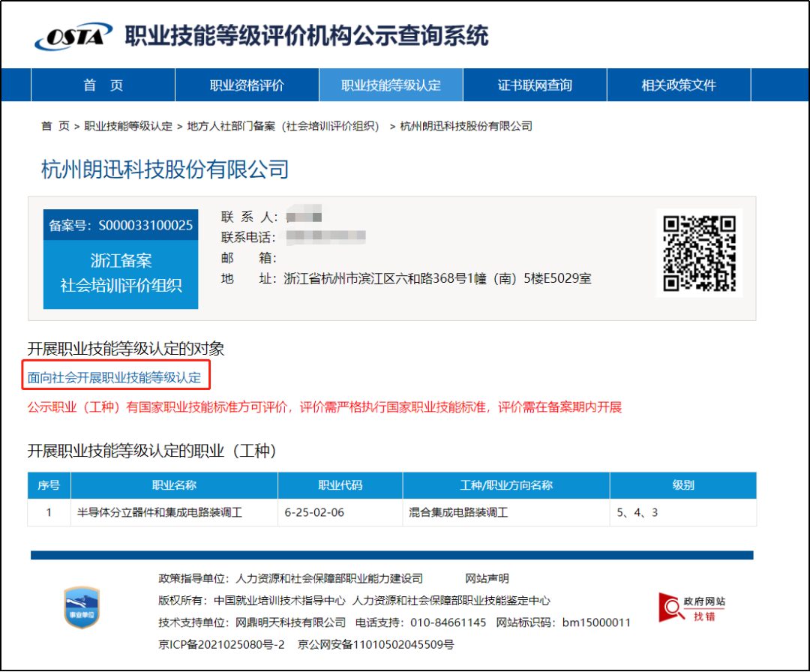The image size is (810, 672).
Task: Click the heading 开展职业技能等级认定的职业（工种）
Action: click(x=151, y=451)
